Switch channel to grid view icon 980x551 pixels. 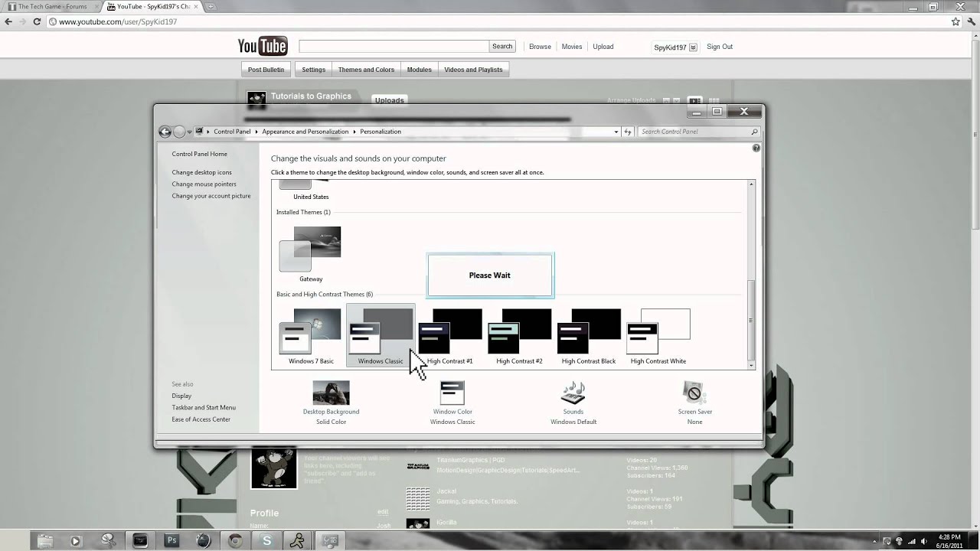click(714, 100)
